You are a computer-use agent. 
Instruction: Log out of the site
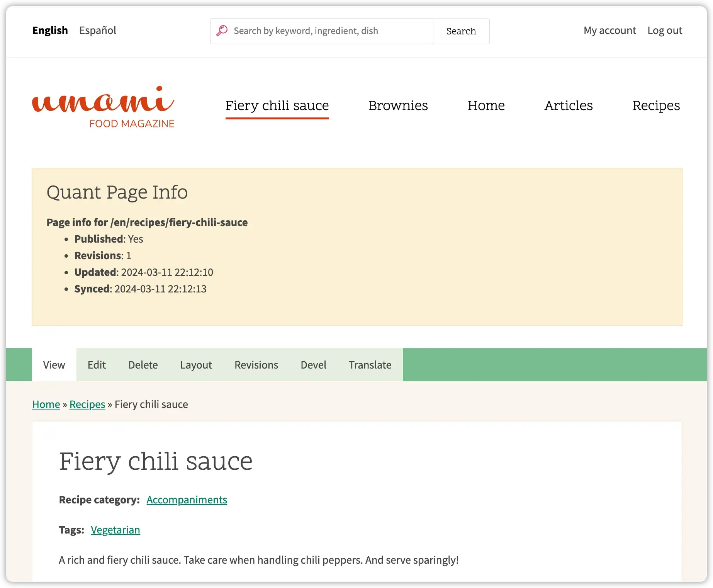(x=665, y=31)
